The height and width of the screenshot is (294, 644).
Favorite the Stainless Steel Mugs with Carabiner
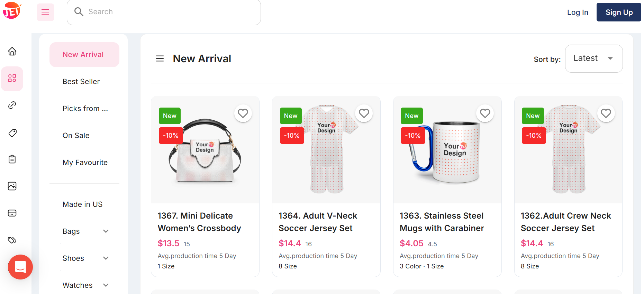(x=485, y=113)
